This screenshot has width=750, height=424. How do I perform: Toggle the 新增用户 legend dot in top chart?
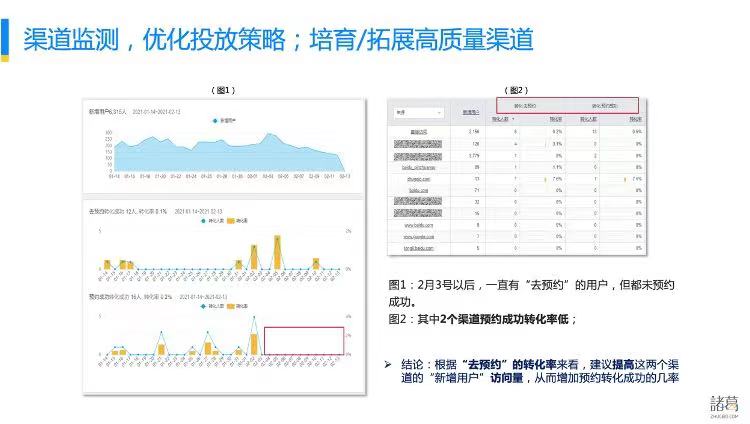215,121
